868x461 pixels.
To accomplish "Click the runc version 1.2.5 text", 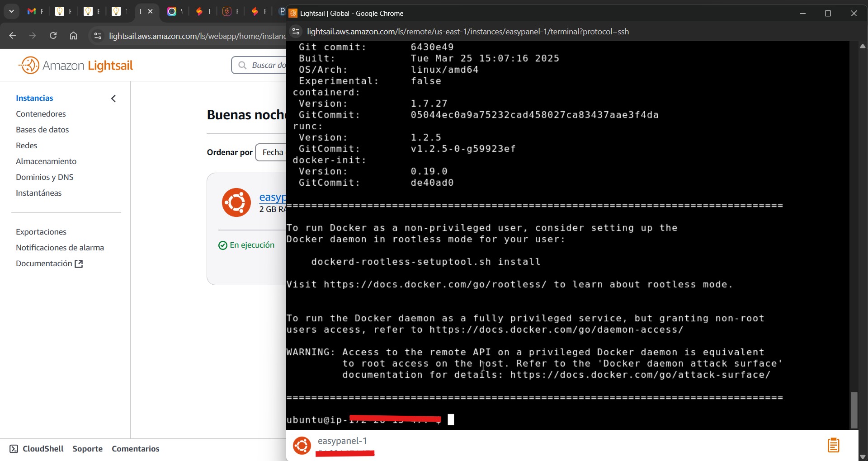I will (426, 137).
